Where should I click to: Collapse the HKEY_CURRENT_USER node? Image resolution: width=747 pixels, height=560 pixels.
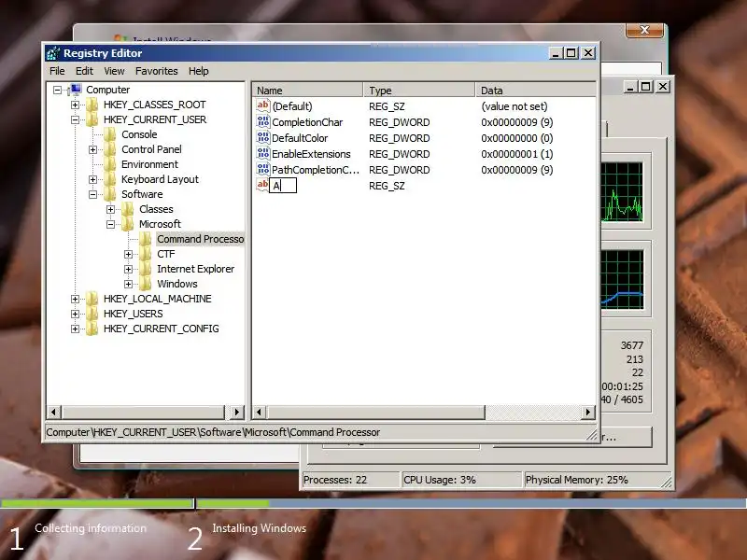pyautogui.click(x=75, y=119)
